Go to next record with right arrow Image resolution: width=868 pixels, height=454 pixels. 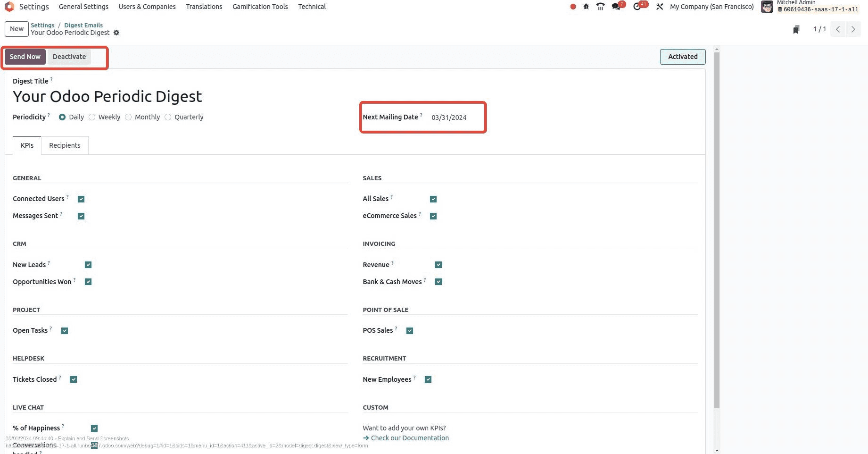pos(853,29)
